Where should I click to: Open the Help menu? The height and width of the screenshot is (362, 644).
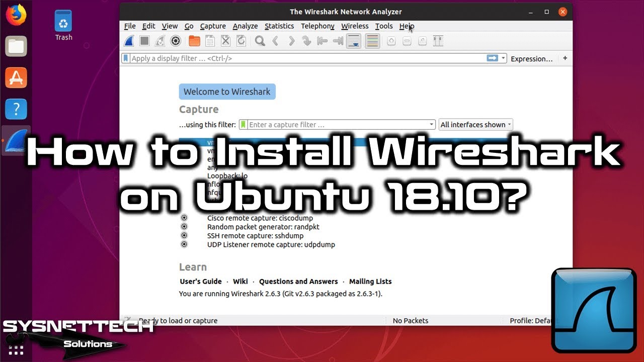[x=407, y=26]
